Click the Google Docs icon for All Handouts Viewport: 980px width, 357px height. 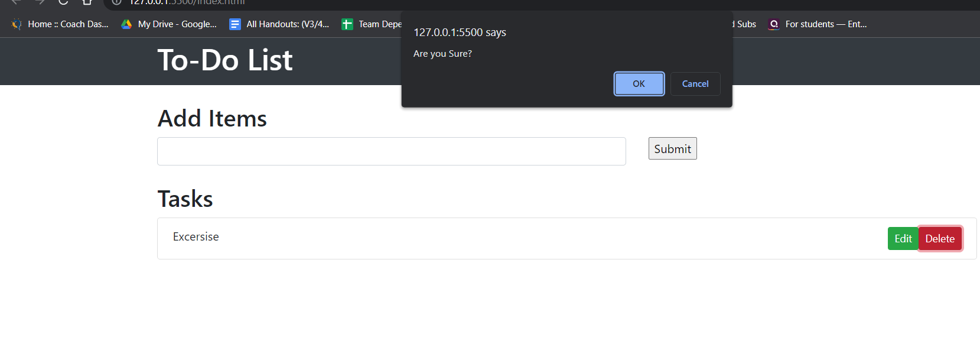235,24
